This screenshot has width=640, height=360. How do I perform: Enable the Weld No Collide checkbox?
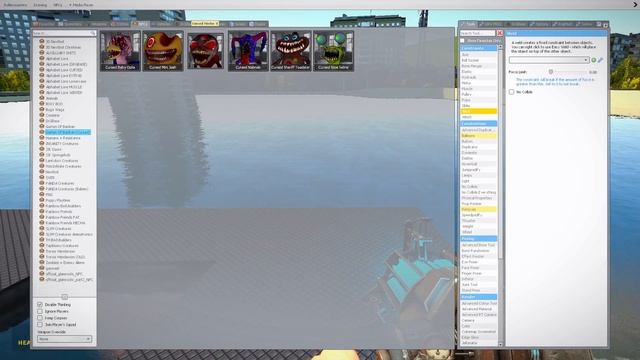[511, 92]
